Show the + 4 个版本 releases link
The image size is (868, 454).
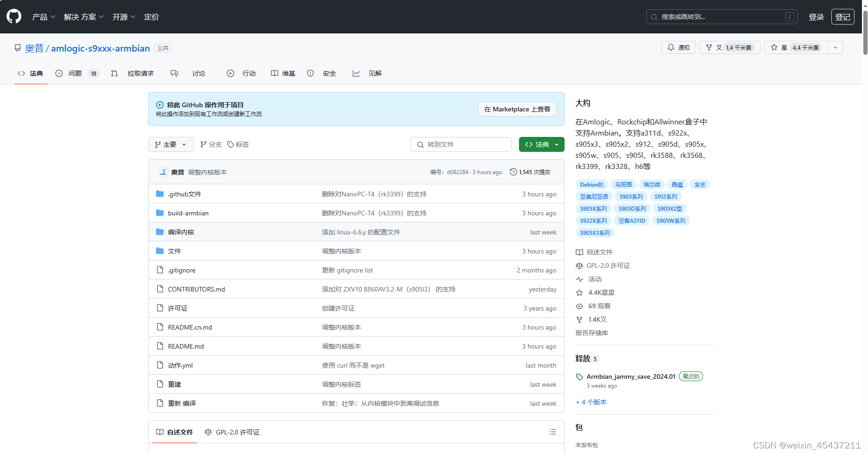591,402
